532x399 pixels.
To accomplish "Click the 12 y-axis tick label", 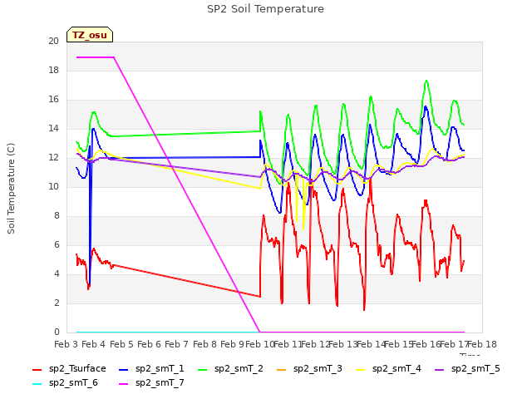I will click(53, 158).
